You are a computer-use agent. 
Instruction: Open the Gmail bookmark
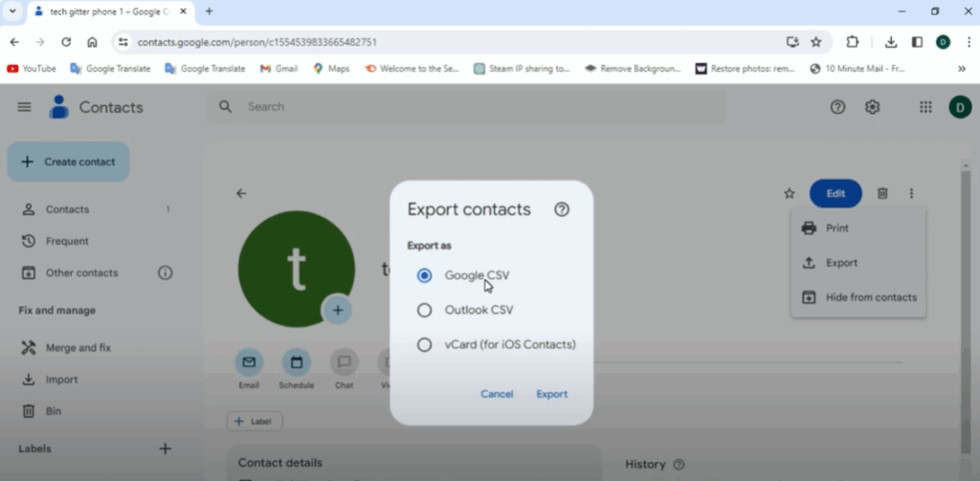tap(278, 69)
